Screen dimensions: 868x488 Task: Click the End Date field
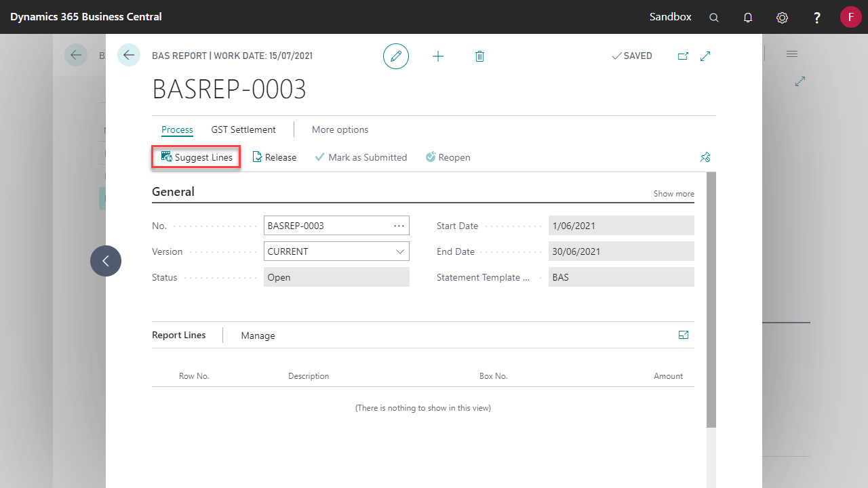click(x=621, y=251)
